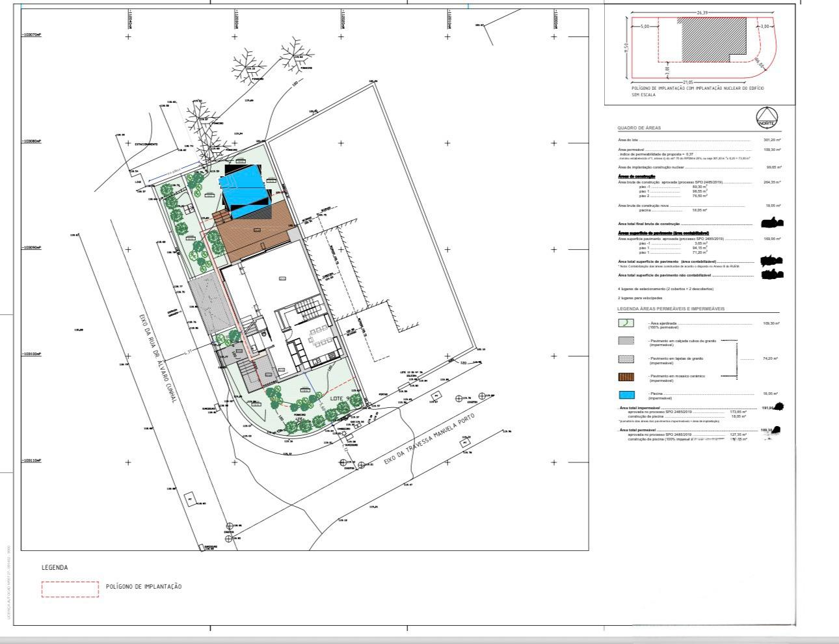Click the Áreas de construção subheading
The image size is (839, 644).
pyautogui.click(x=635, y=177)
